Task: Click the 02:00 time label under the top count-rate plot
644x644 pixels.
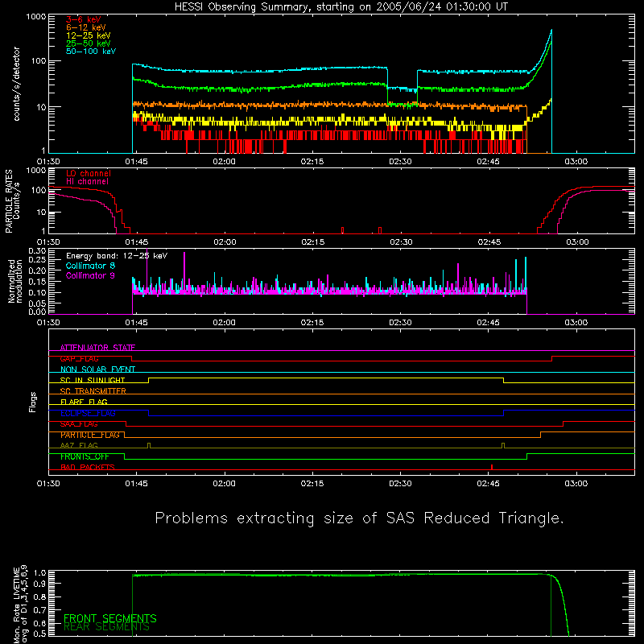Action: pos(225,162)
